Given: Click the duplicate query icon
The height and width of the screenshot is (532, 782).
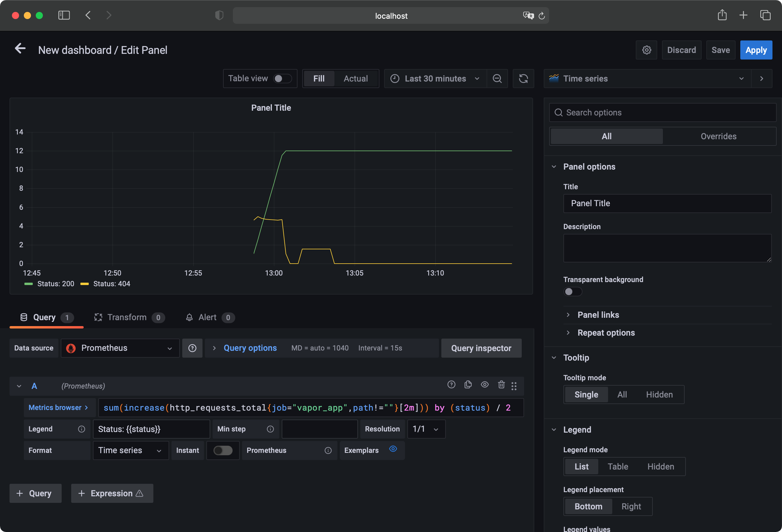Looking at the screenshot, I should coord(468,385).
